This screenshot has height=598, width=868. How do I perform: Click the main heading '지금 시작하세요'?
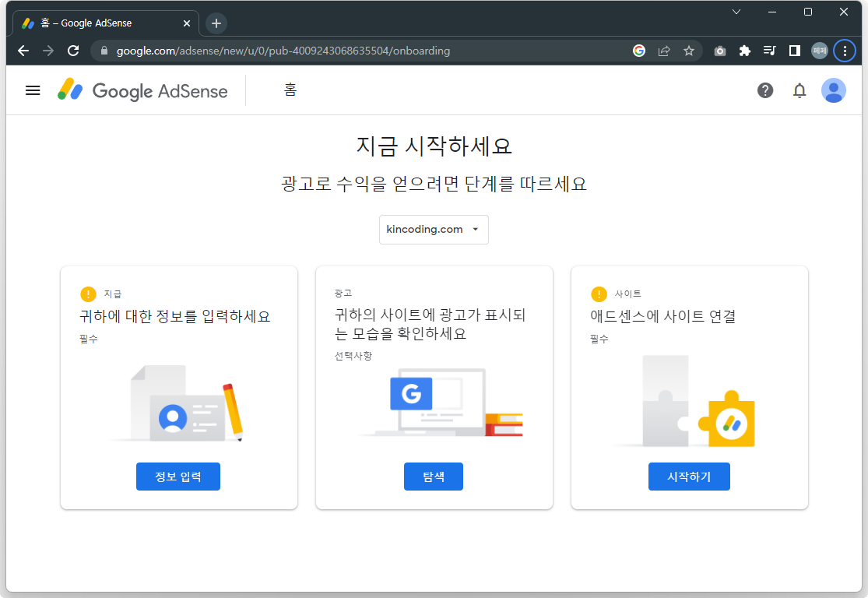click(x=434, y=146)
